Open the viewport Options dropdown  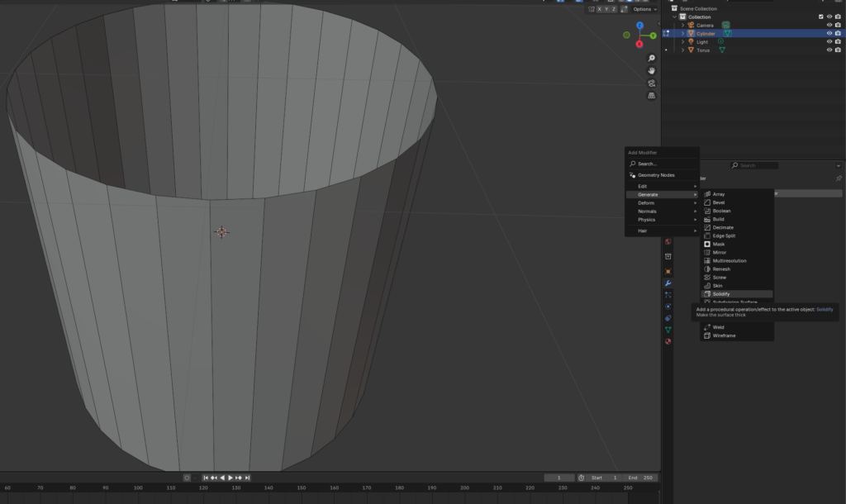pos(644,9)
